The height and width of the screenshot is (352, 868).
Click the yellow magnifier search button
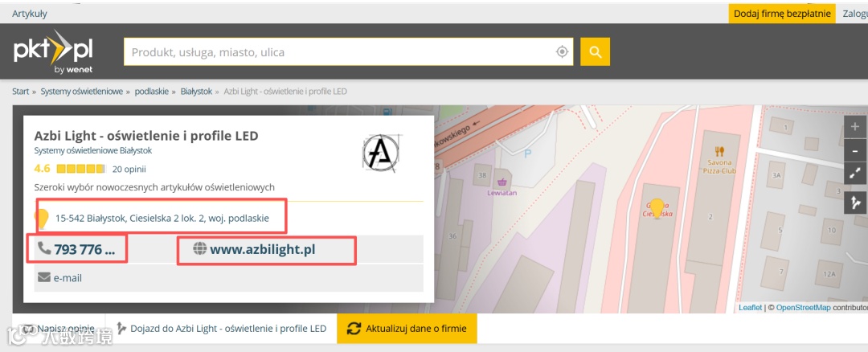pyautogui.click(x=595, y=52)
